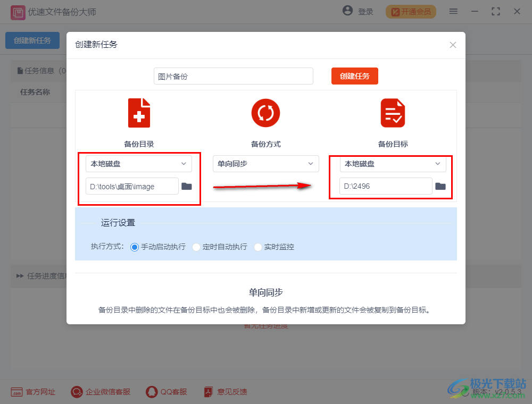
Task: Click the 图片备份 task name input field
Action: click(233, 76)
